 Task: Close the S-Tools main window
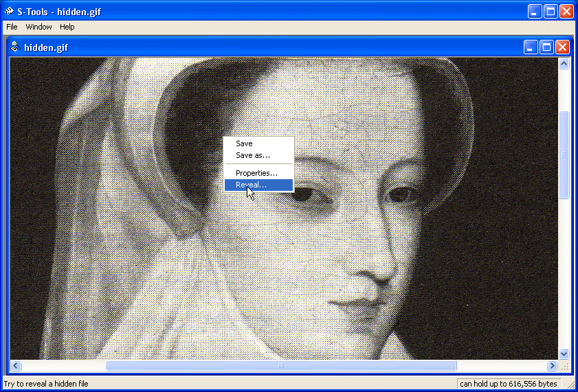point(566,12)
